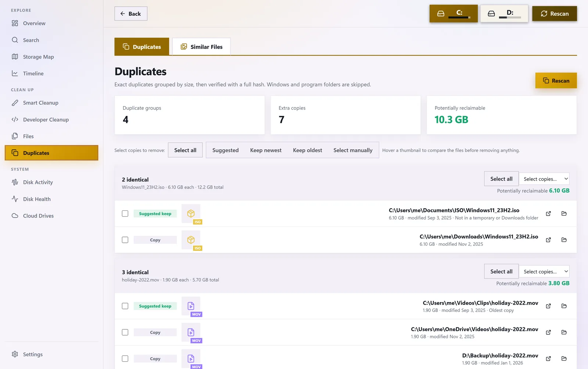Switch to Similar Files tab

click(201, 47)
